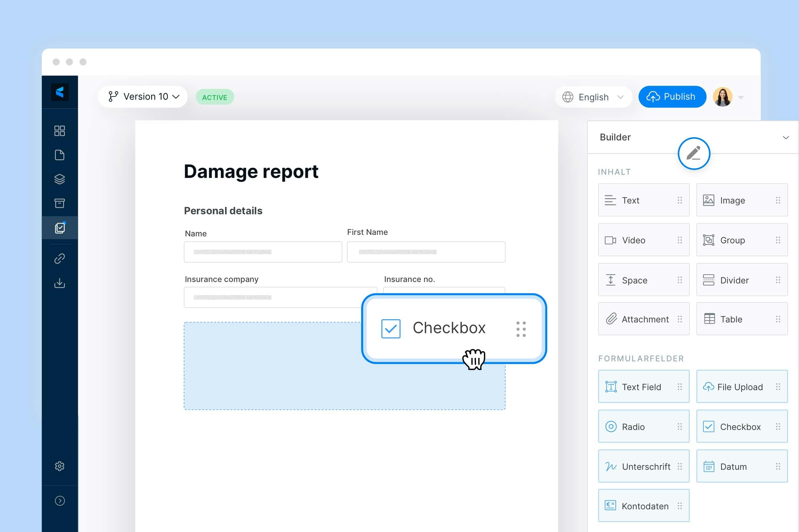Select the Radio form field element

[x=643, y=426]
